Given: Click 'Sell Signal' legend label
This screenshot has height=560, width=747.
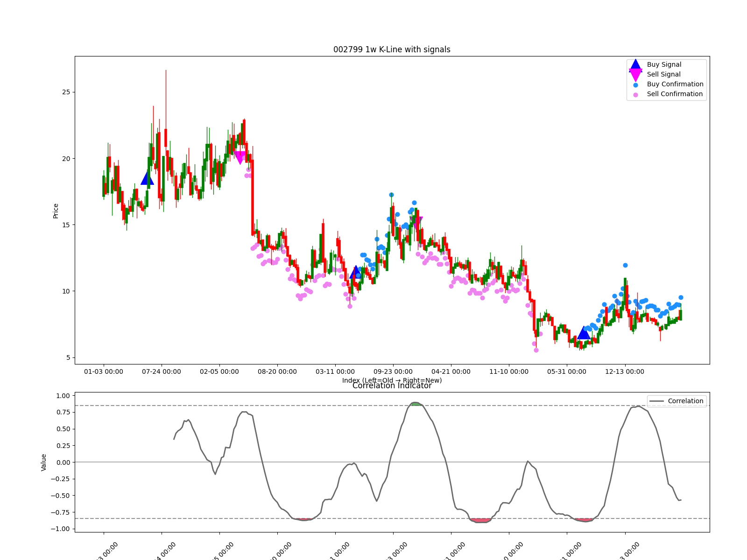Looking at the screenshot, I should (x=663, y=74).
